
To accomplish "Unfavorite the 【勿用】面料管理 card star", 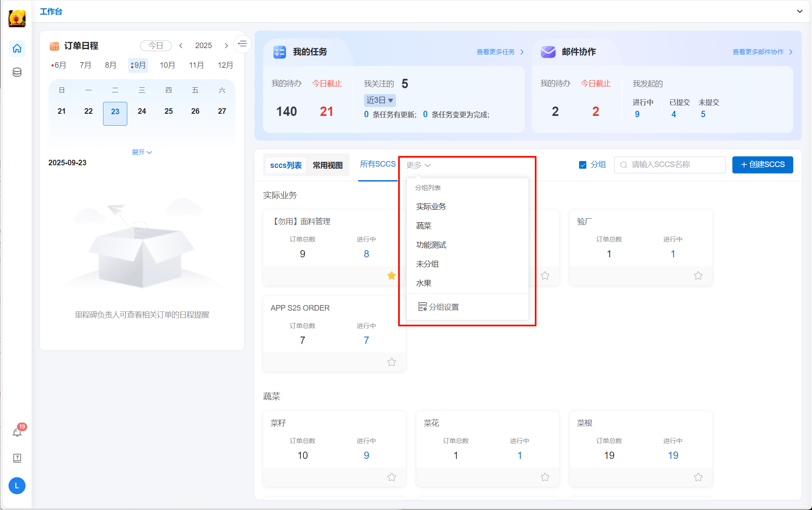I will [x=391, y=276].
